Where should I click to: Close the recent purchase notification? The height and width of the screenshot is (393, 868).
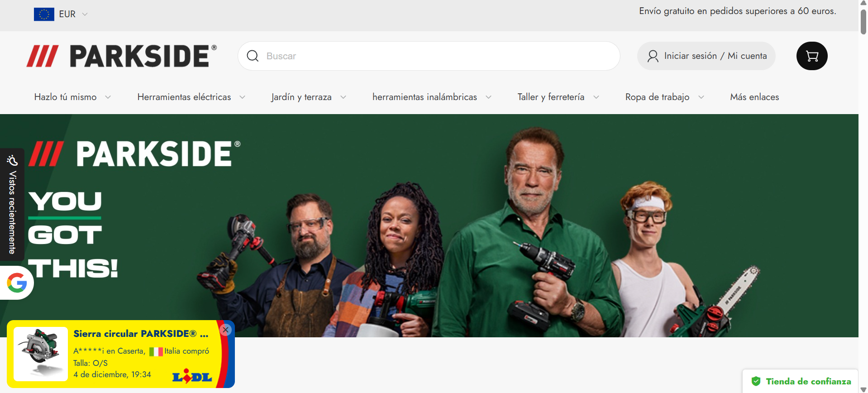(225, 330)
